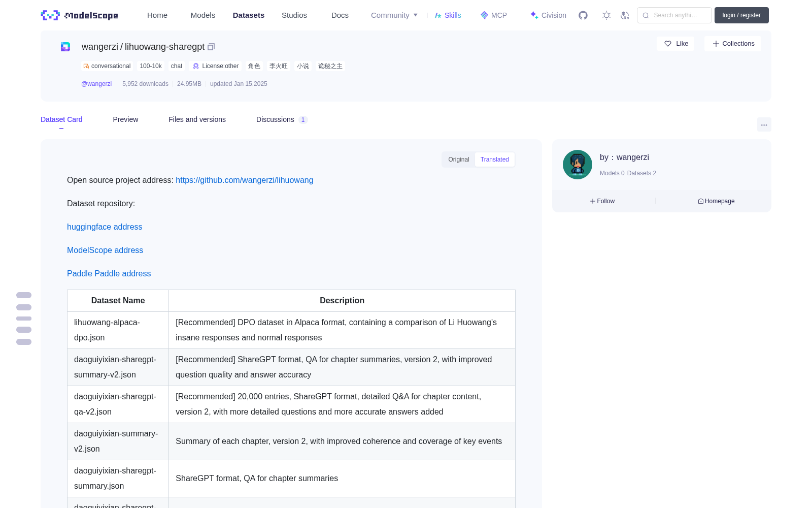Click the 李火旺 tag
The width and height of the screenshot is (812, 508).
pyautogui.click(x=279, y=66)
